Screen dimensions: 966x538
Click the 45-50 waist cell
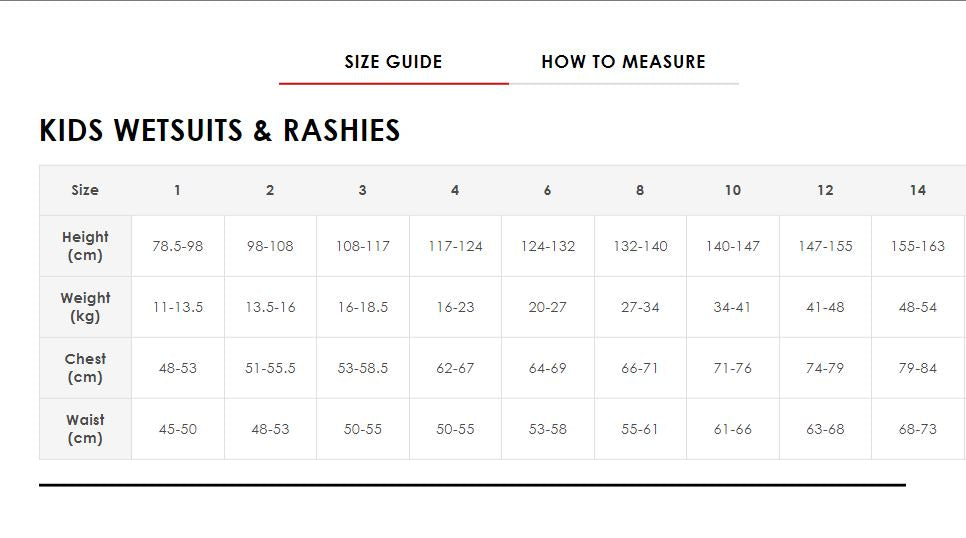pyautogui.click(x=177, y=429)
